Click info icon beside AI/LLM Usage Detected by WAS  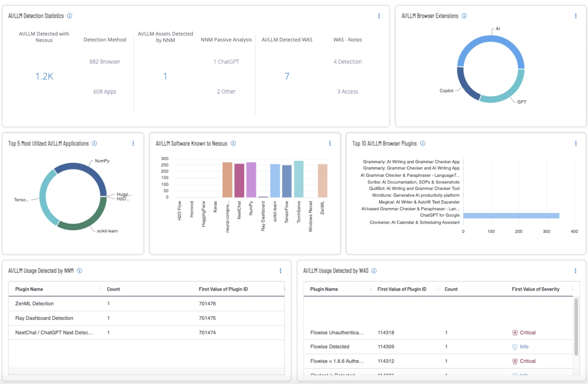(374, 271)
